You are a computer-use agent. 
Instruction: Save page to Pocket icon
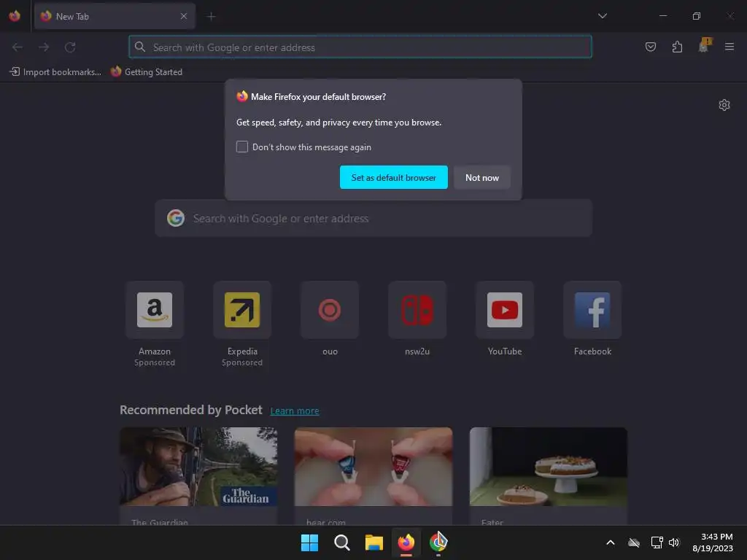tap(650, 47)
